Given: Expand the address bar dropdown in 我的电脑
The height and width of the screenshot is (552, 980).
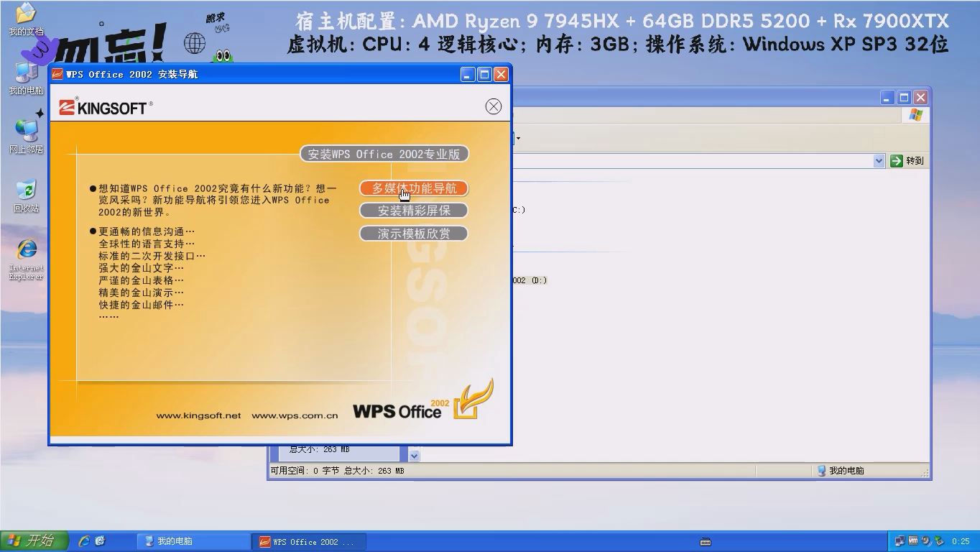Looking at the screenshot, I should (x=879, y=161).
